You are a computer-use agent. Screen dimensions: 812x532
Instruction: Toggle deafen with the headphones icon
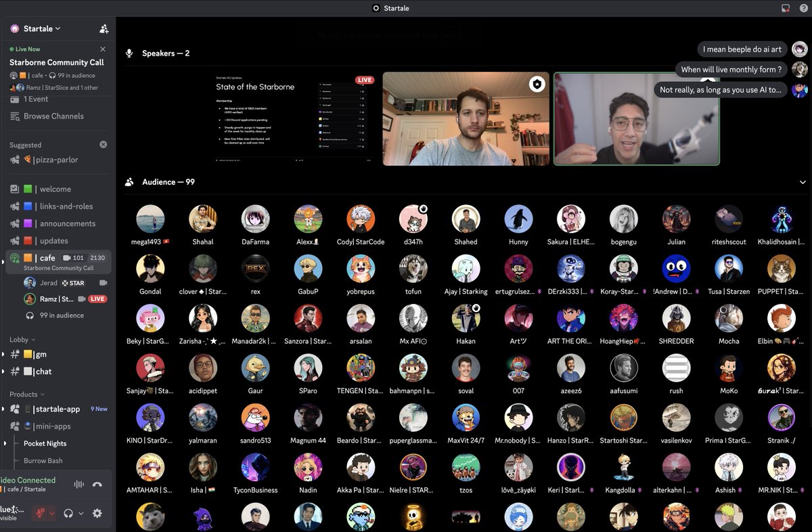click(x=68, y=513)
